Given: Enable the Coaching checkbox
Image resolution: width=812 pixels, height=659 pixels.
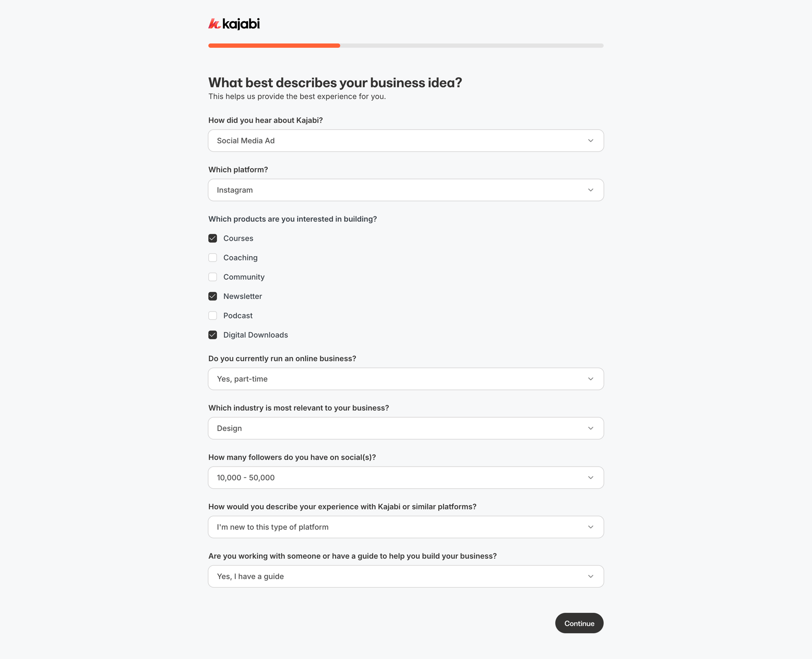Looking at the screenshot, I should pyautogui.click(x=213, y=257).
